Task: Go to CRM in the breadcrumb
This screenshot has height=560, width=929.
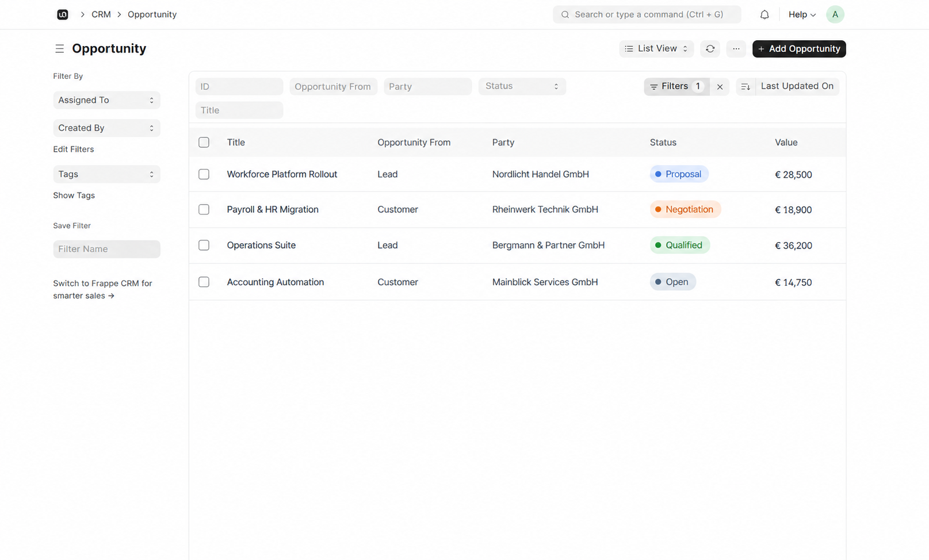Action: pos(101,14)
